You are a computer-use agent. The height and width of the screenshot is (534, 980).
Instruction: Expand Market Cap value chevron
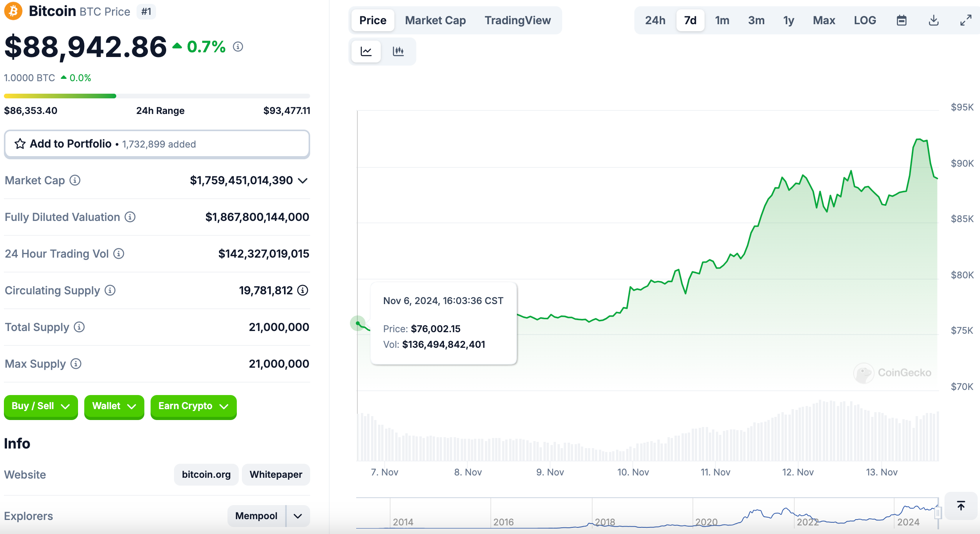click(303, 181)
